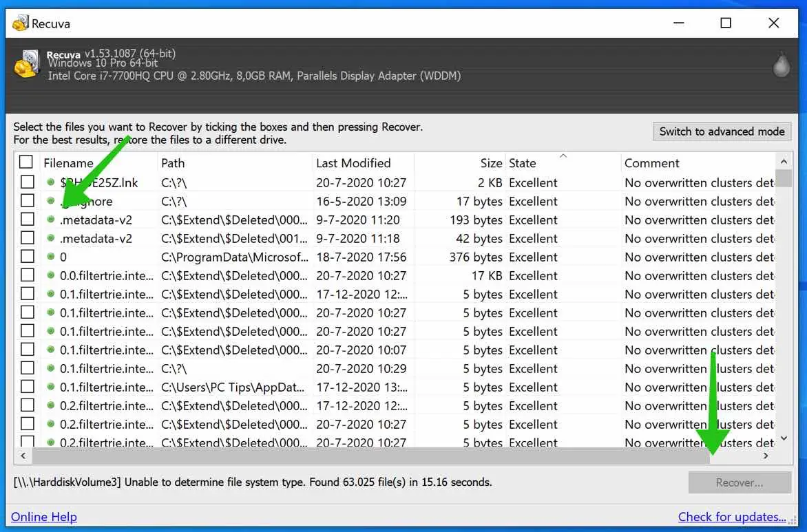Click the vertical scrollbar down arrow
Viewport: 807px width, 532px height.
(x=784, y=438)
